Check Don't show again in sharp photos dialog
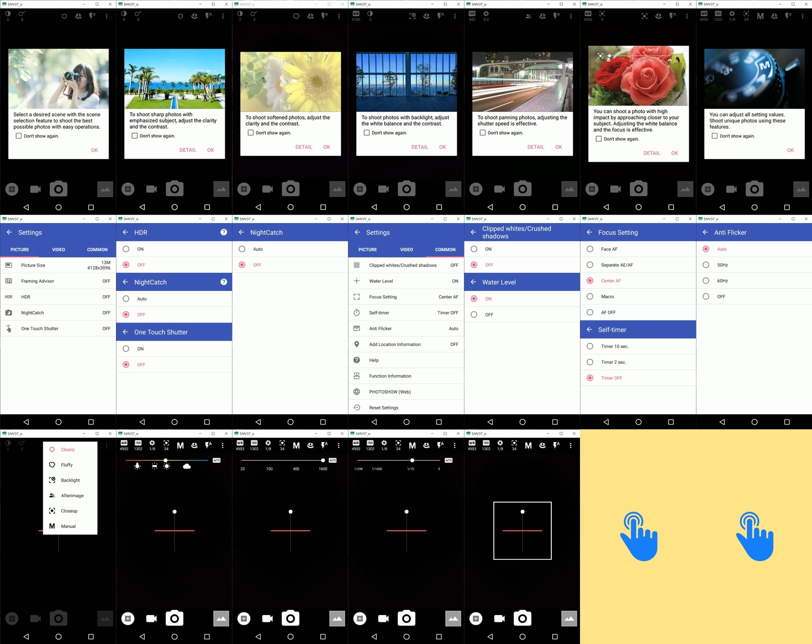 click(135, 136)
